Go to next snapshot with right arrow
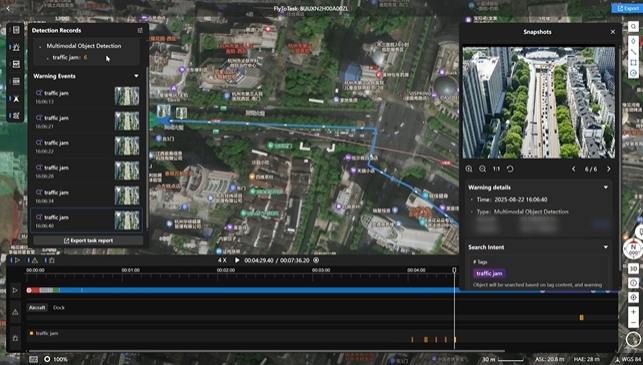Viewport: 643px width, 365px height. [609, 169]
